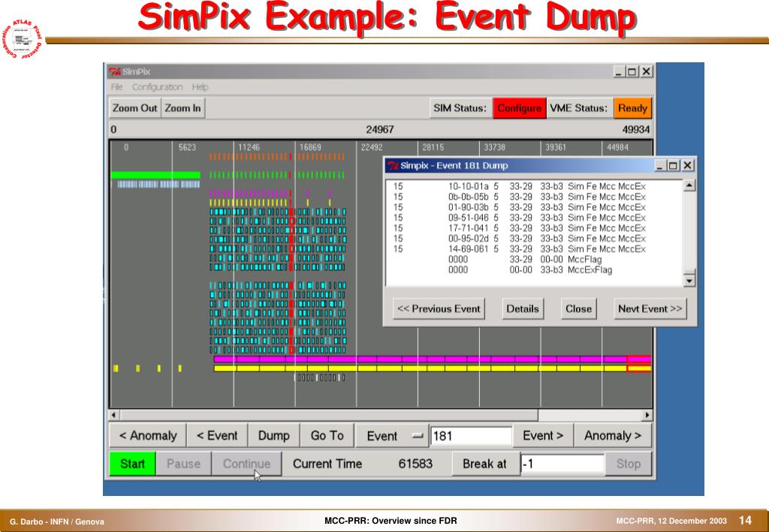
Task: Select the MccExFlag dump row
Action: [x=530, y=269]
